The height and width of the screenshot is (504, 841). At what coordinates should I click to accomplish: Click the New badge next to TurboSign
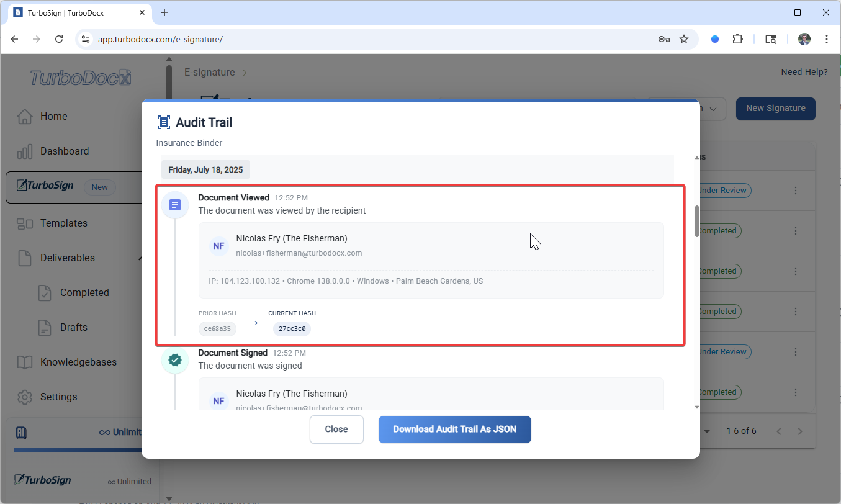[99, 187]
